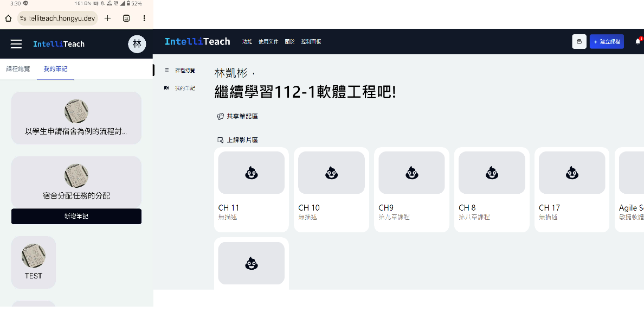Click the CH 17 course title

(549, 208)
